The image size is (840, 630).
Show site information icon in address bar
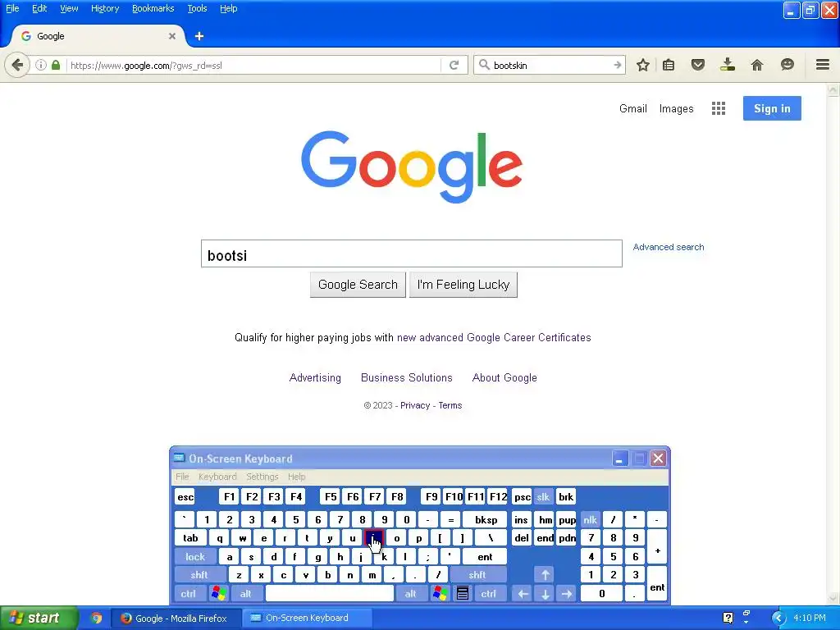(x=41, y=66)
